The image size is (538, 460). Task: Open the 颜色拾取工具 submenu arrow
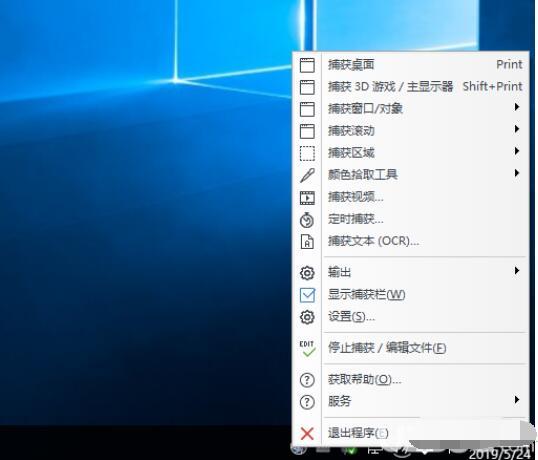point(517,173)
